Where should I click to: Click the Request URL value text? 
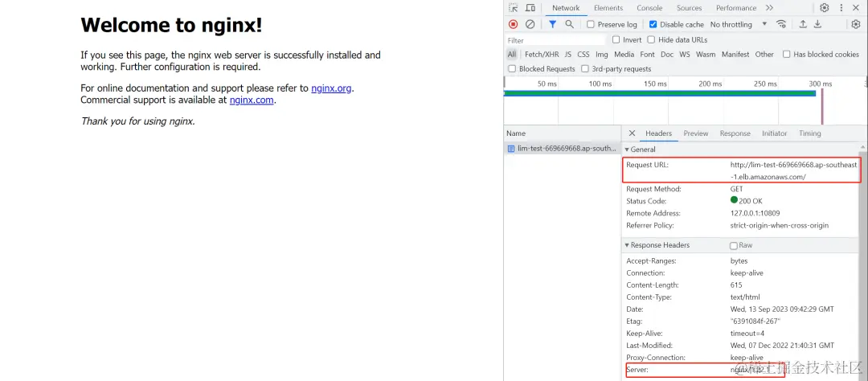[x=793, y=170]
